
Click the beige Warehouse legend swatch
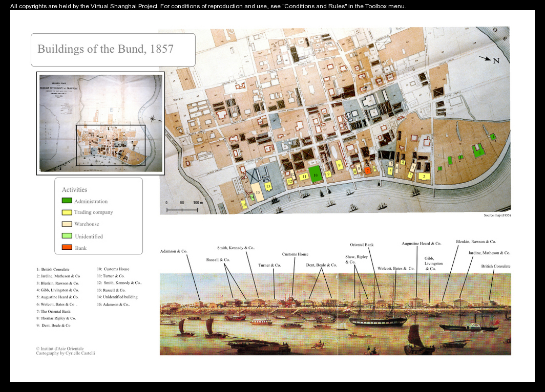tap(67, 224)
